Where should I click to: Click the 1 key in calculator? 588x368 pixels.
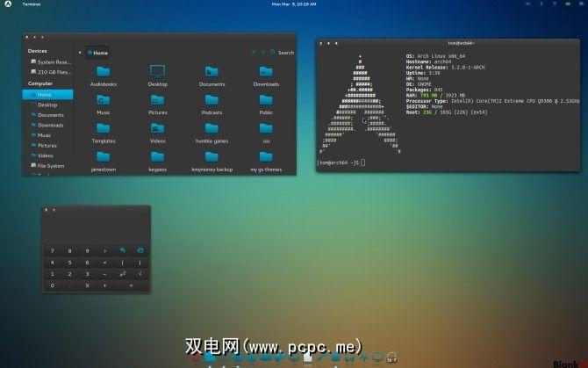[52, 274]
